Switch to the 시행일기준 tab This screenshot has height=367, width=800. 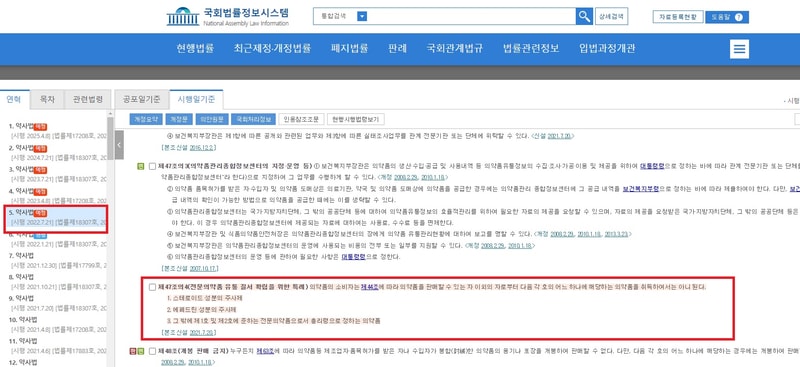(x=196, y=99)
